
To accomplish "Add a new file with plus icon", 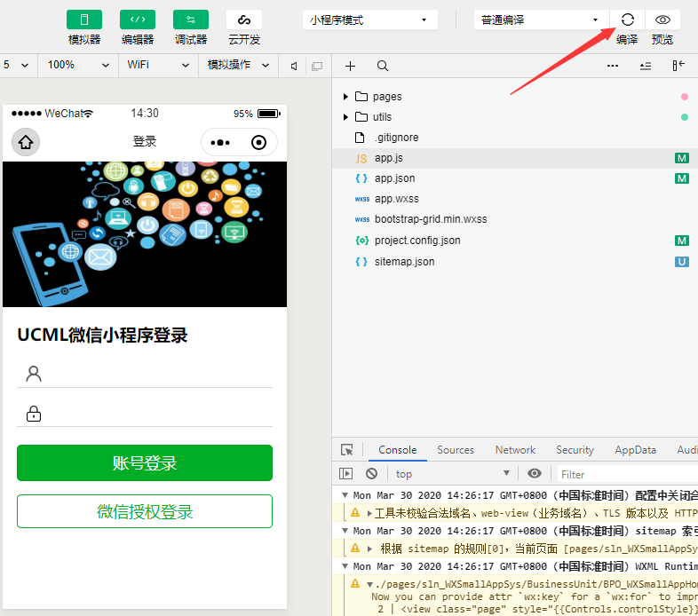I will [351, 66].
